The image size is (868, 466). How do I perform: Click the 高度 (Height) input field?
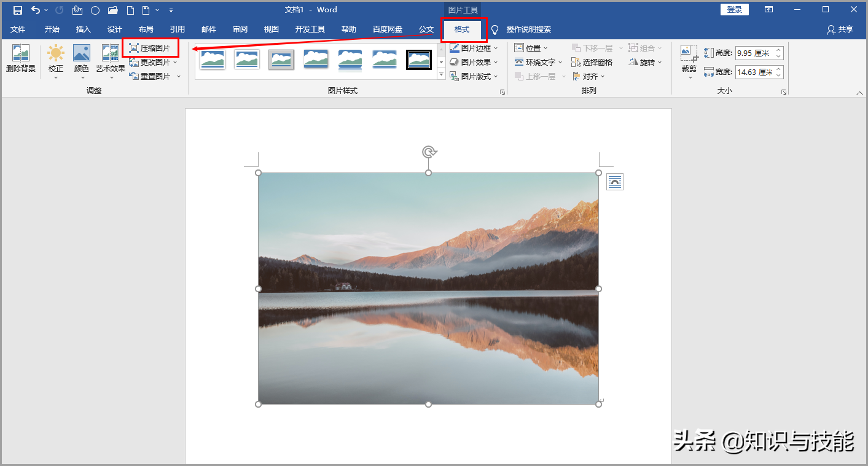(x=754, y=53)
